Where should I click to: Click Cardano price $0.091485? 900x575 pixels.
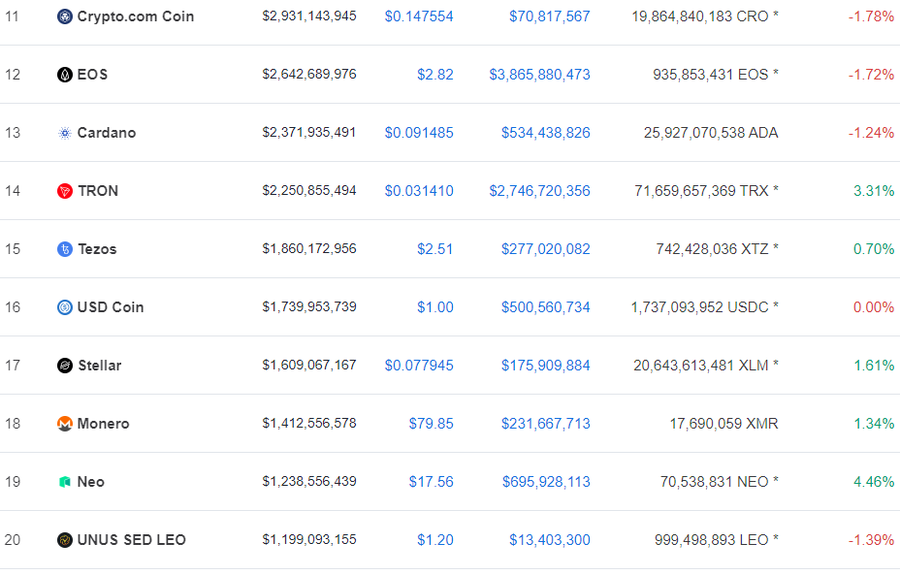pyautogui.click(x=419, y=133)
